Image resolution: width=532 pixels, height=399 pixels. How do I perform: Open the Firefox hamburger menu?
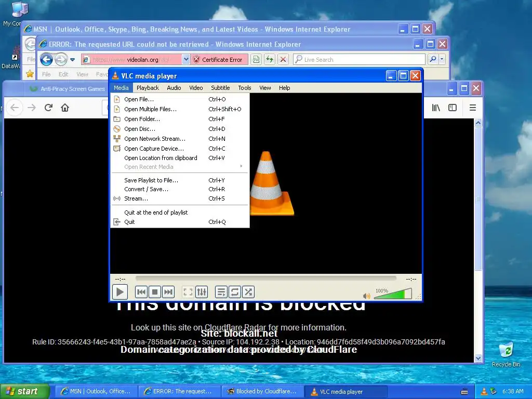[x=473, y=108]
